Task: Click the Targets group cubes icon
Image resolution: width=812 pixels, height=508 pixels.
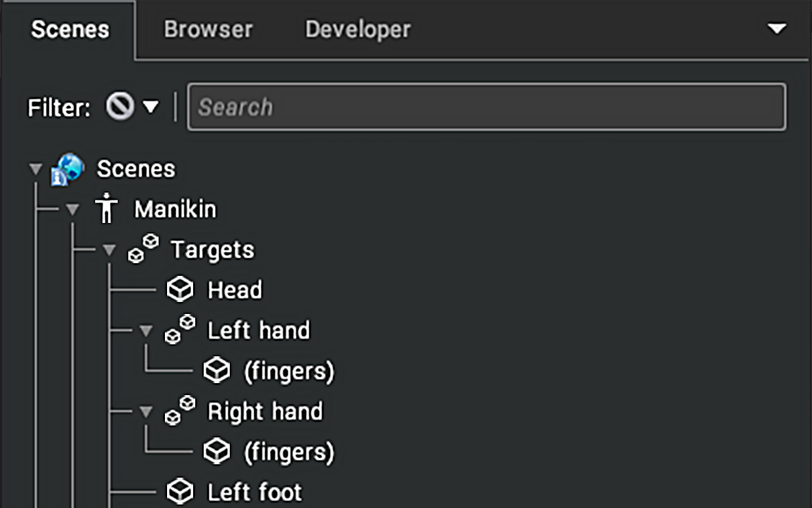Action: tap(144, 249)
